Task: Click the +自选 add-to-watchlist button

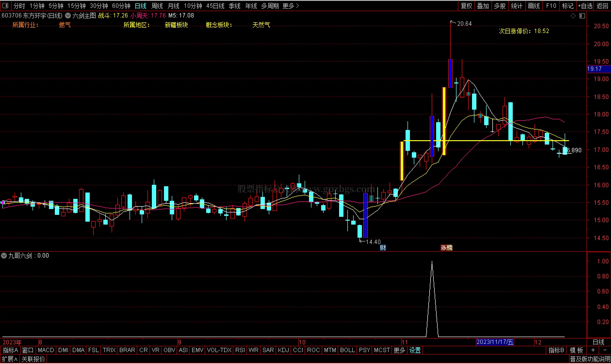Action: point(585,6)
